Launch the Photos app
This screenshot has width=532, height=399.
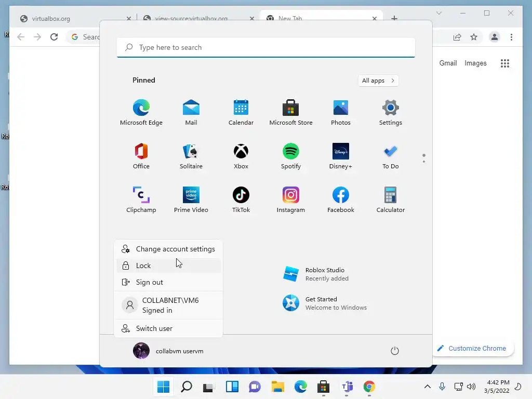pos(341,113)
